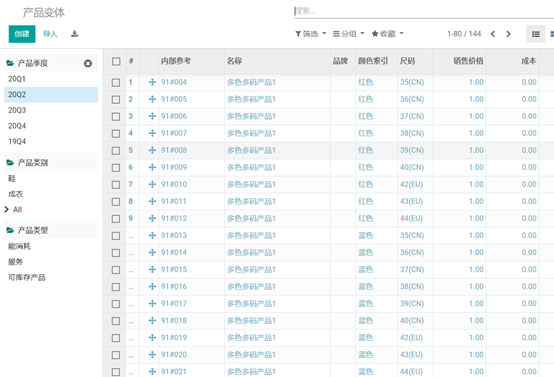The image size is (554, 377).
Task: Click drag handle icon for row 91#015
Action: [x=152, y=270]
